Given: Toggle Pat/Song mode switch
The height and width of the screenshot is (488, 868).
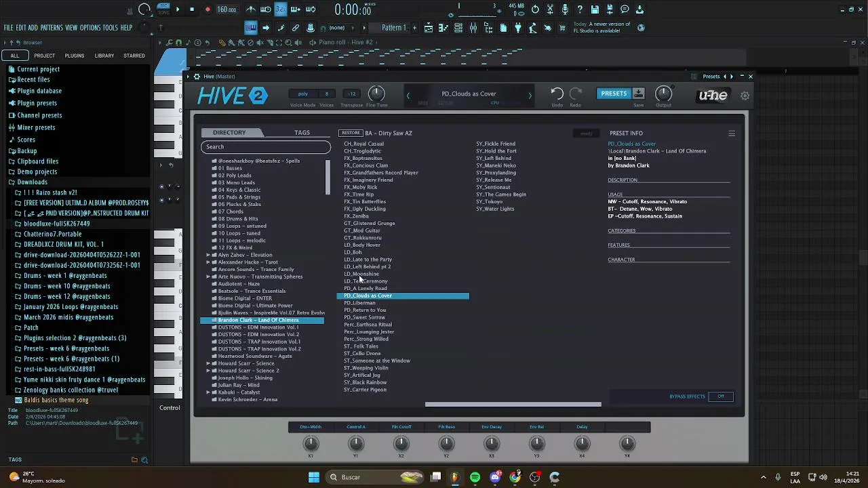Looking at the screenshot, I should (x=163, y=9).
